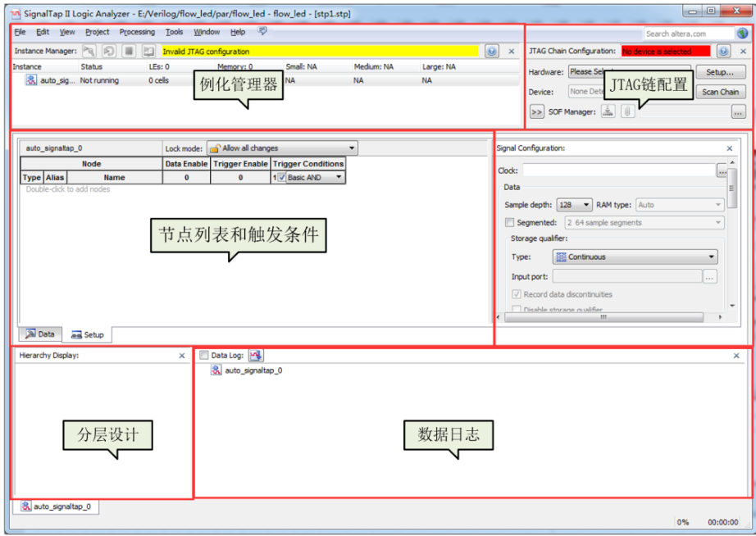
Task: Close the Data Log pane
Action: click(x=736, y=356)
